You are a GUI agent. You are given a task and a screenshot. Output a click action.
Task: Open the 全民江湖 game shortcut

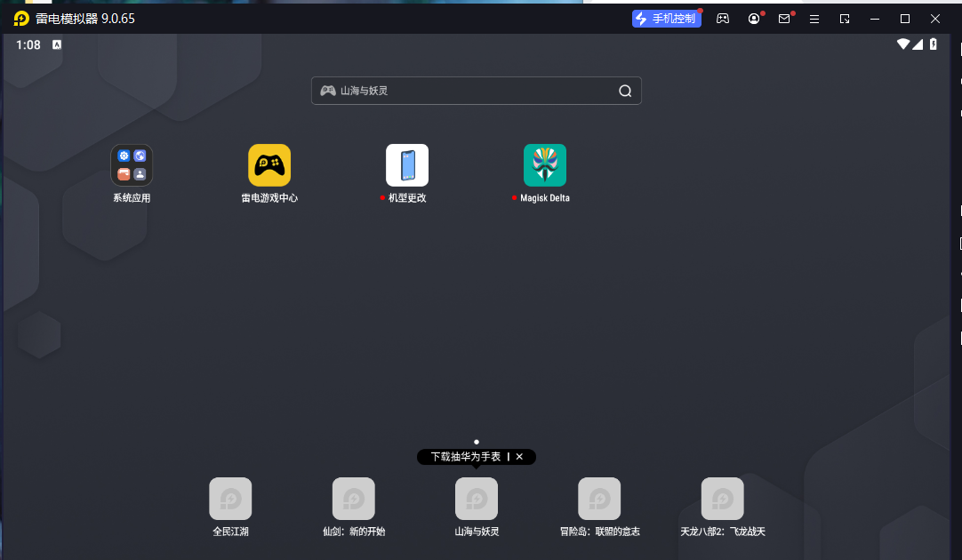[230, 499]
